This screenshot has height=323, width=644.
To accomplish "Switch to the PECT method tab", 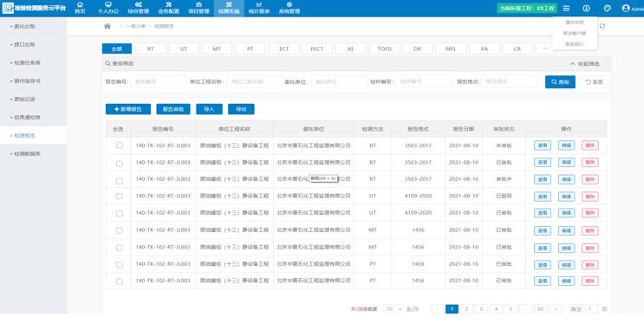I will (x=317, y=48).
